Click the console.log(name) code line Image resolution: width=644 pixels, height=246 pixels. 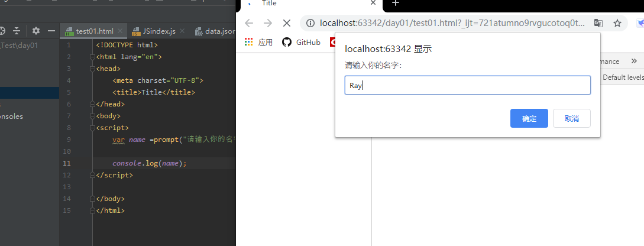150,163
